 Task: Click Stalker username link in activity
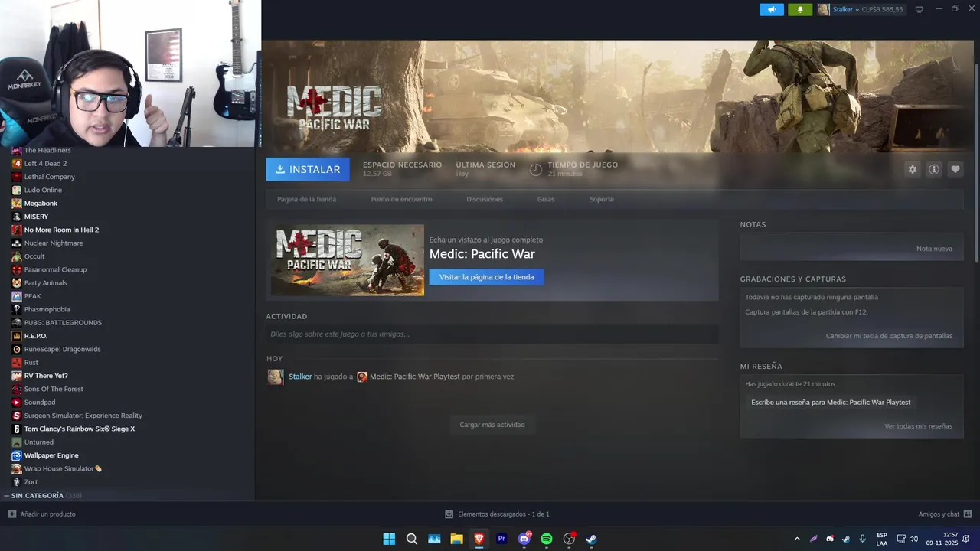click(300, 377)
